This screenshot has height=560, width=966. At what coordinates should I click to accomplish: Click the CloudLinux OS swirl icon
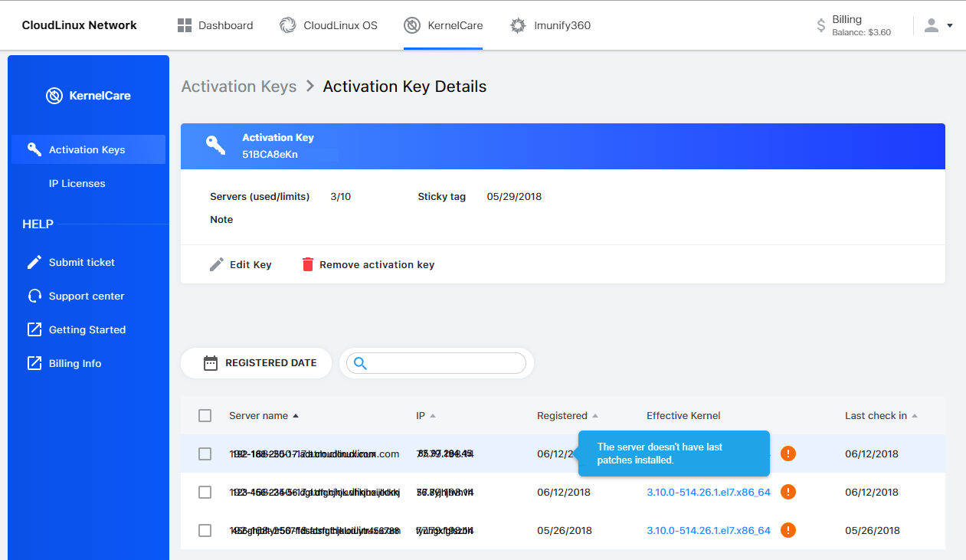click(x=288, y=25)
